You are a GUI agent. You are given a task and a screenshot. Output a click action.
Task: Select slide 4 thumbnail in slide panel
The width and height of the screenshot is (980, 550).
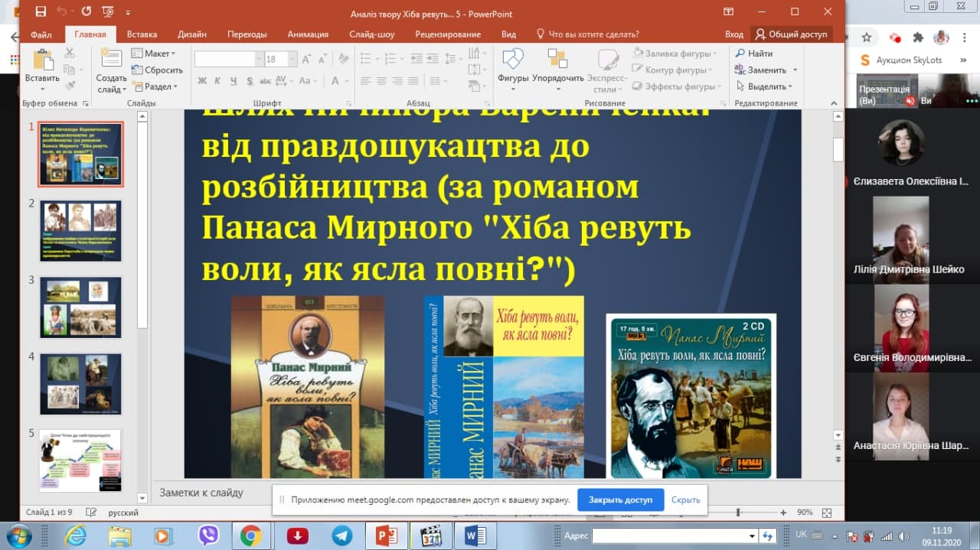coord(80,384)
